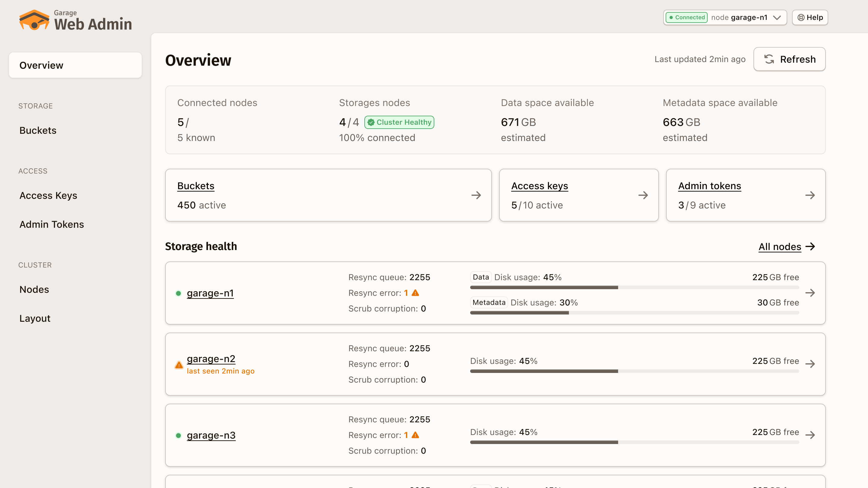Click garage-n1 green status dot
The height and width of the screenshot is (488, 868).
pos(179,293)
